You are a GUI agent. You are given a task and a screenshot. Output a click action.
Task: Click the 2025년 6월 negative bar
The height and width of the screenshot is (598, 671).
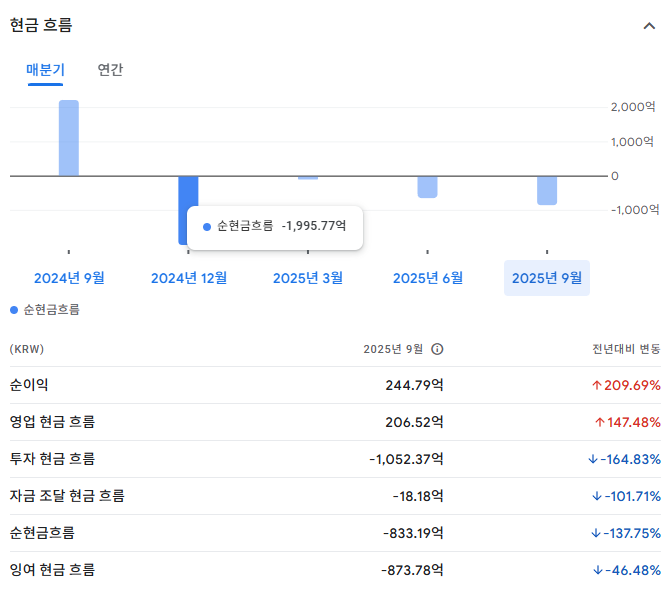click(x=427, y=187)
